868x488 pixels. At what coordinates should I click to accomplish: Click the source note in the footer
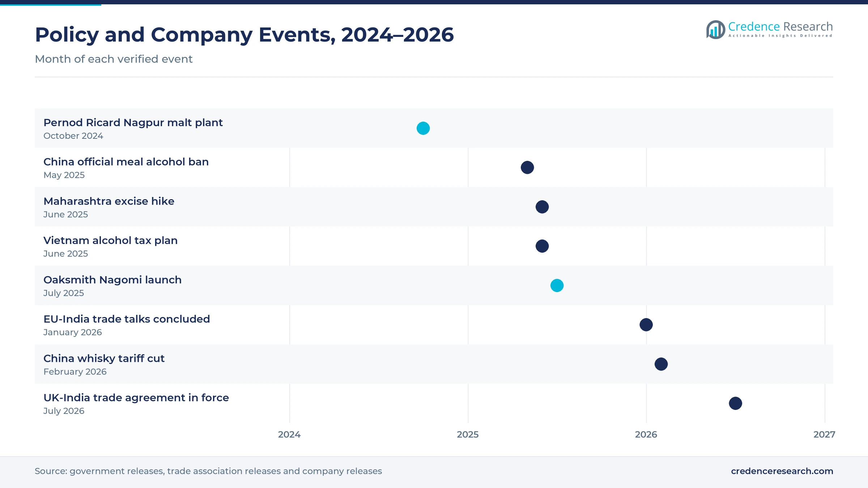click(208, 471)
